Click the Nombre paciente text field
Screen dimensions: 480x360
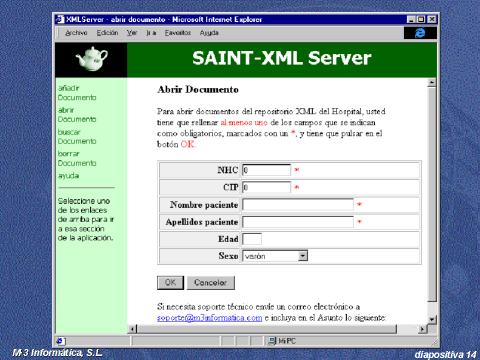[298, 204]
